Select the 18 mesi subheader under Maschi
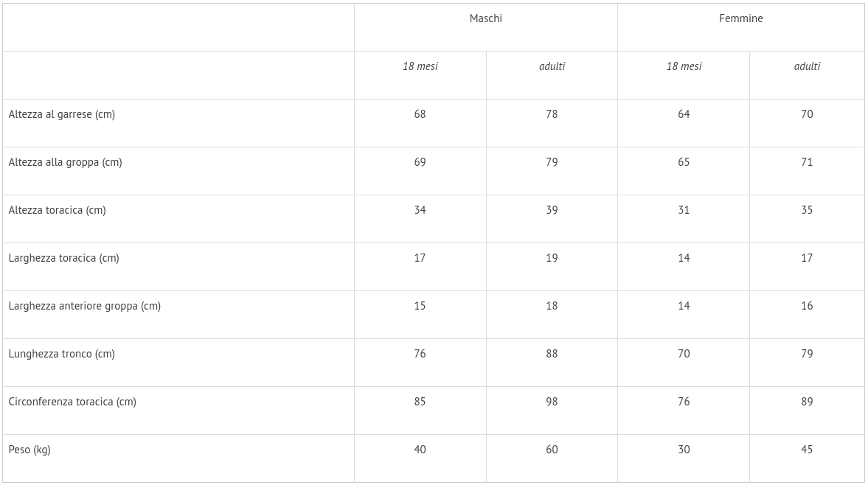The height and width of the screenshot is (485, 868). [420, 66]
